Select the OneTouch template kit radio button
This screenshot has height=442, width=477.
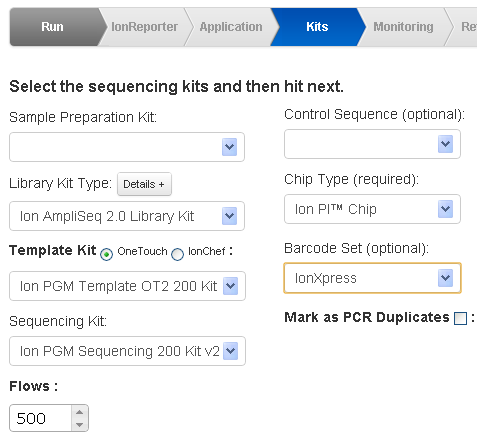point(106,254)
